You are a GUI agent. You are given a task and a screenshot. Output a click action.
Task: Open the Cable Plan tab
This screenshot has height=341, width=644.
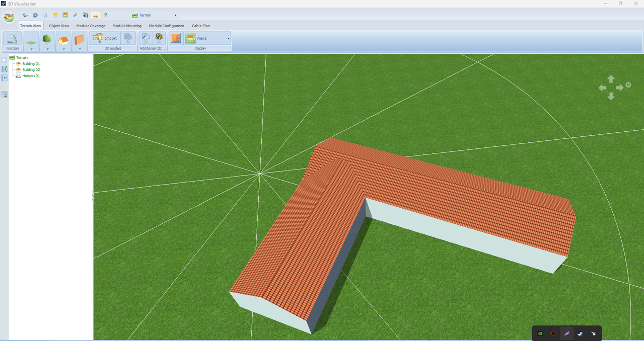[x=201, y=26]
